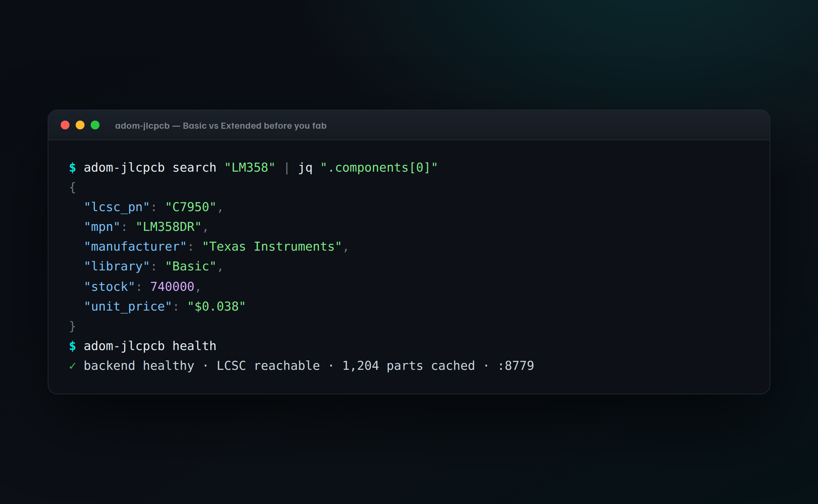Click the opening curly brace of JSON output
The width and height of the screenshot is (818, 504).
73,187
